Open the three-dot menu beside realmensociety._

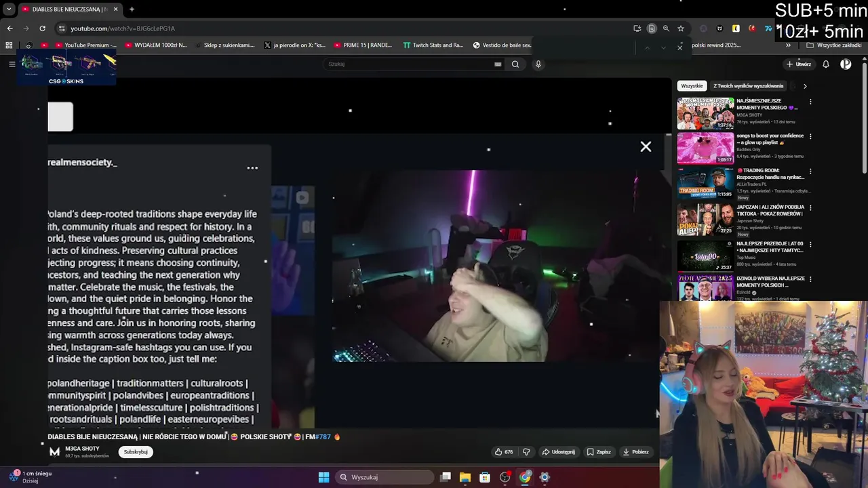(252, 167)
